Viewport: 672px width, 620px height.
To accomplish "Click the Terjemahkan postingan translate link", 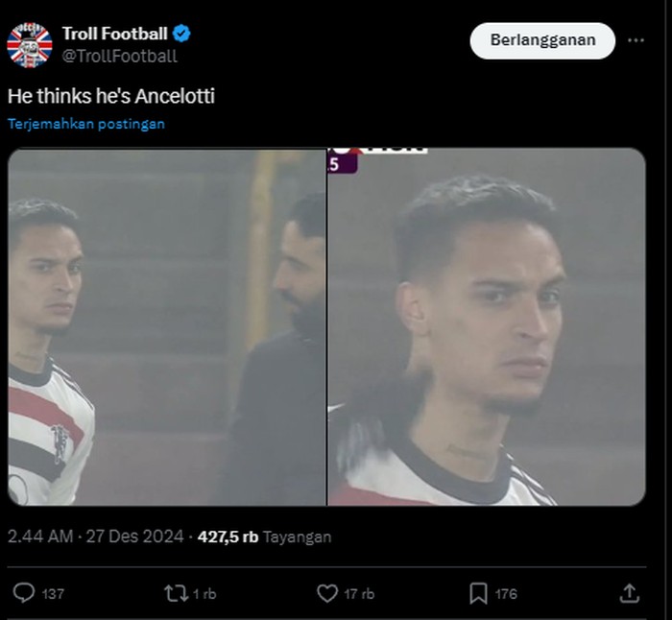I will pos(86,124).
